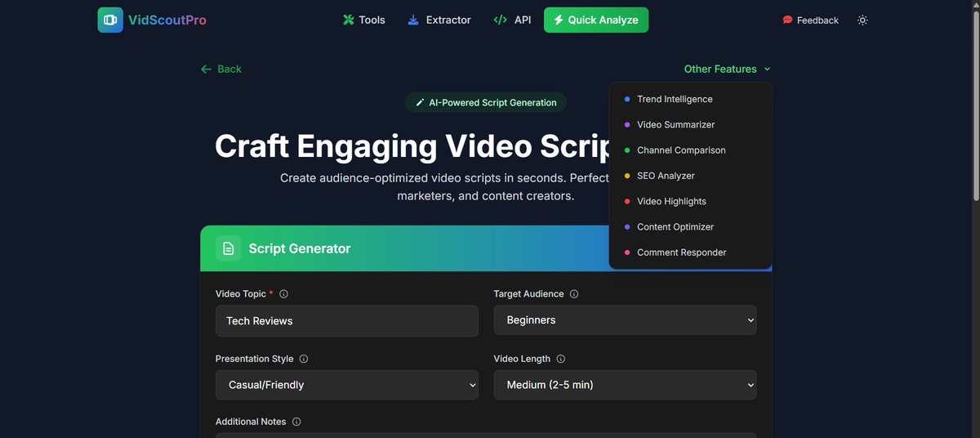Click the blue dot beside Trend Intelligence
The image size is (980, 438).
pos(627,99)
